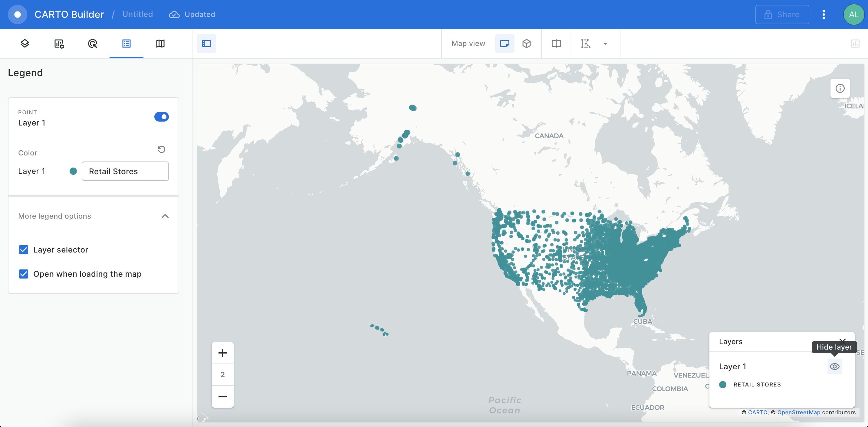Open the Interactions panel icon

click(x=92, y=44)
